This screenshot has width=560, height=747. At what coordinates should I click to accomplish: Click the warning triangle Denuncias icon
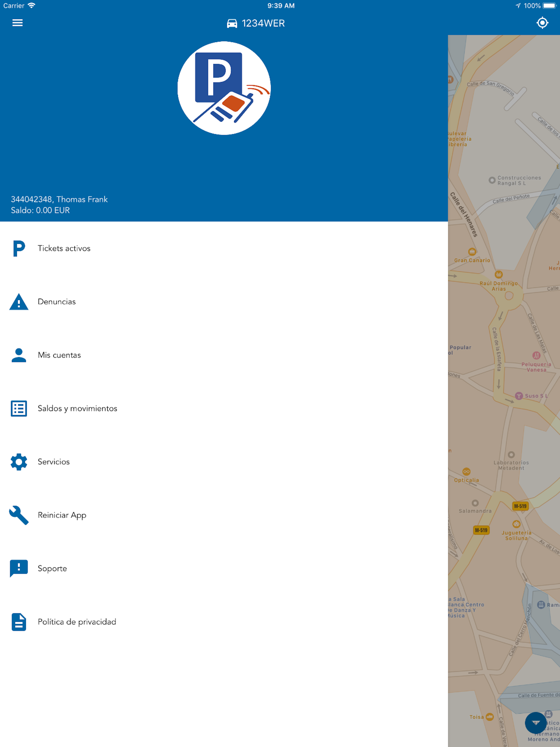(19, 302)
